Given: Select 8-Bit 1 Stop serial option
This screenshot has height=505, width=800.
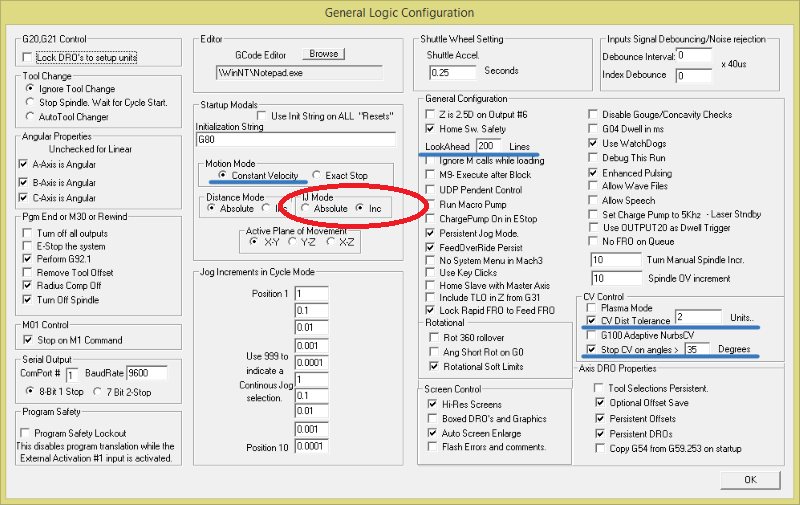Looking at the screenshot, I should coord(30,391).
